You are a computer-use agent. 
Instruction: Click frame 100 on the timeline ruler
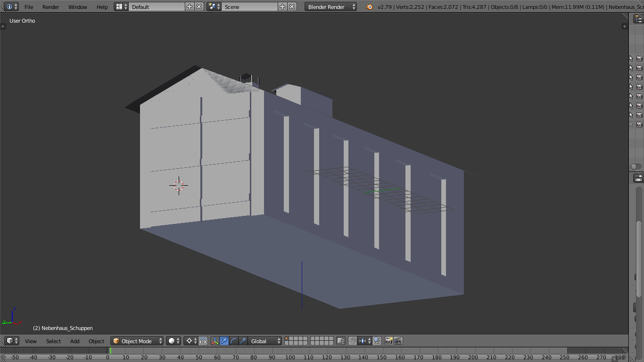coord(290,357)
